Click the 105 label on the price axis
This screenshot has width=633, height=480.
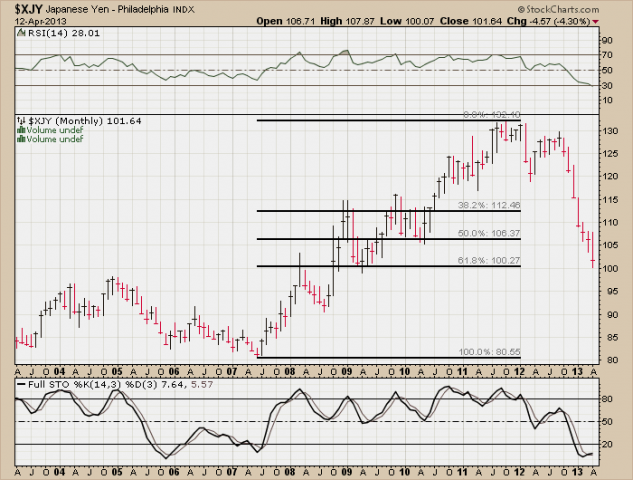tap(609, 245)
